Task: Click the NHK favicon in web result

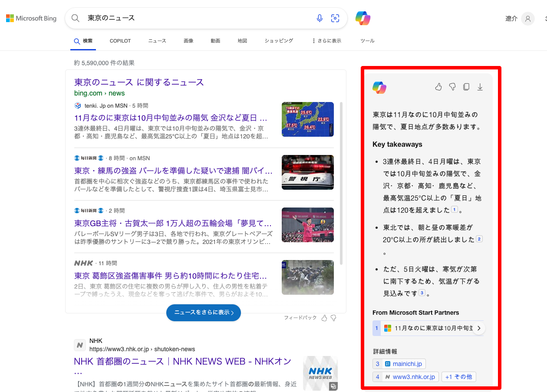Action: pos(79,345)
